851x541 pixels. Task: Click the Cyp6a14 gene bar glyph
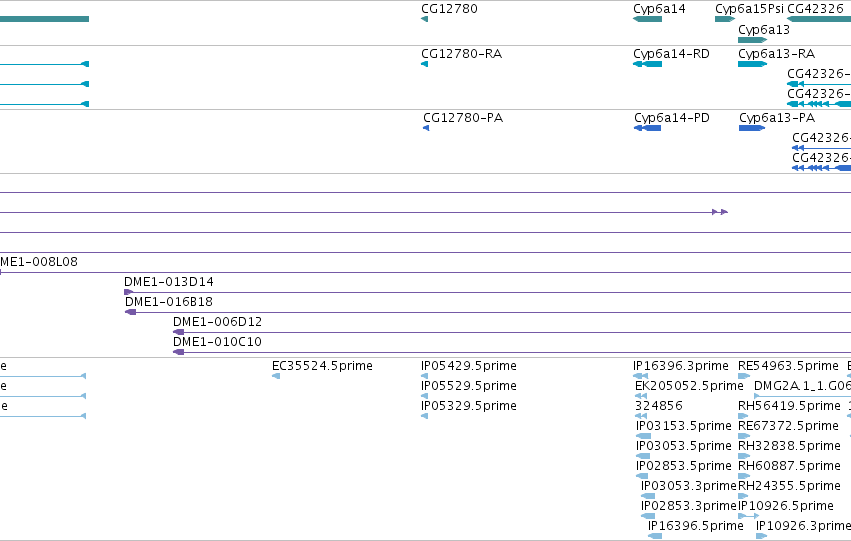[647, 19]
